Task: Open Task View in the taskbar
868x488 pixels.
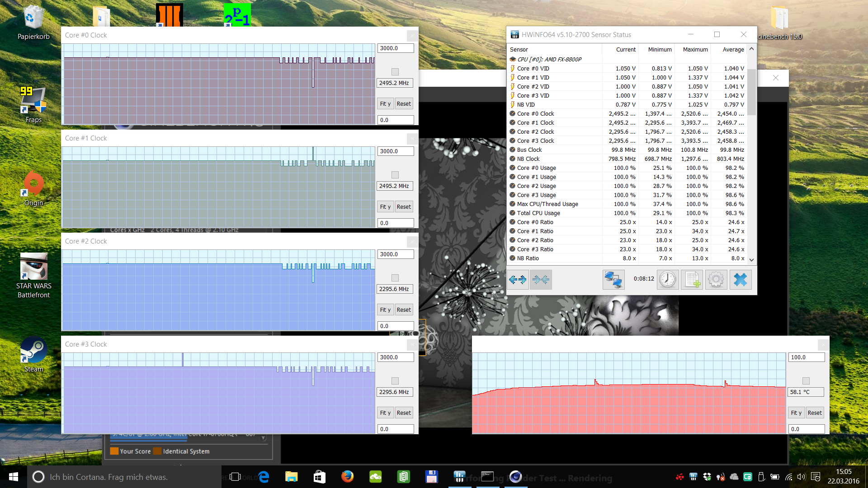Action: point(235,477)
